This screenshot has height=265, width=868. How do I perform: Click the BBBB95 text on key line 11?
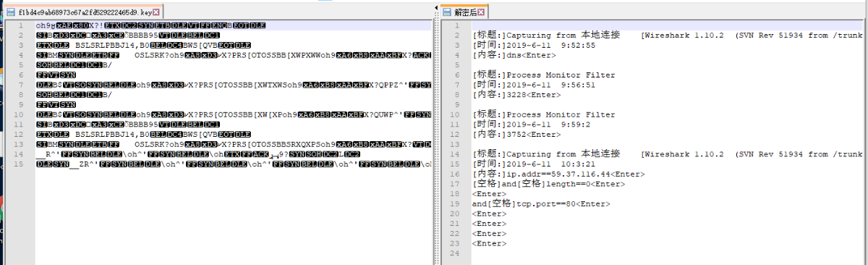[144, 125]
